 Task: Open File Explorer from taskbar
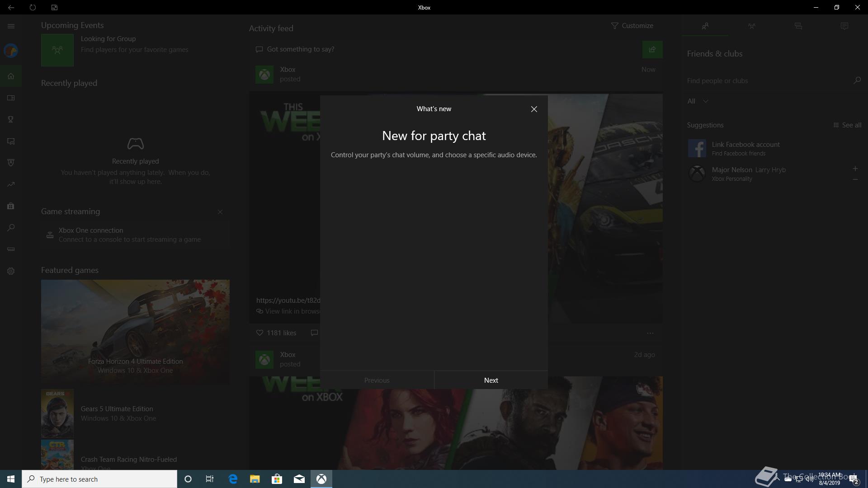[x=255, y=479]
